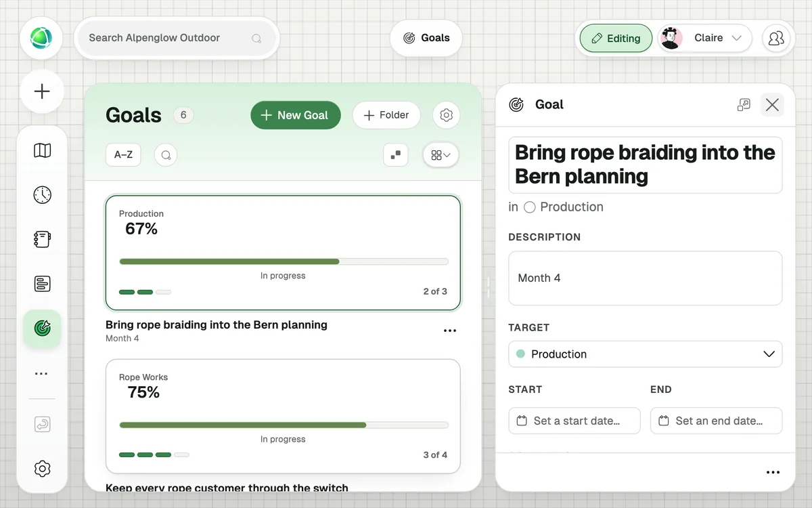Click Claire's avatar picture

[671, 38]
